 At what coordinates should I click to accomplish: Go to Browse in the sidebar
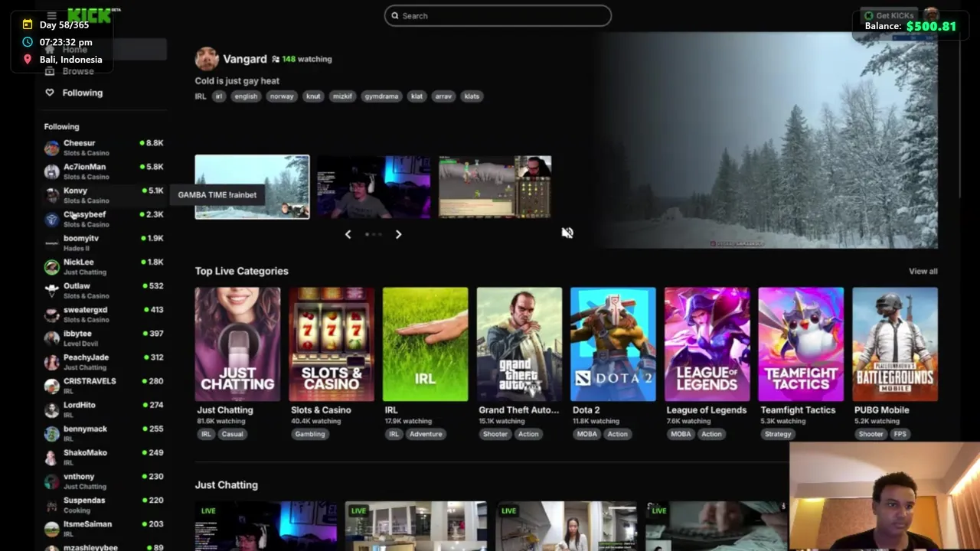click(x=78, y=71)
